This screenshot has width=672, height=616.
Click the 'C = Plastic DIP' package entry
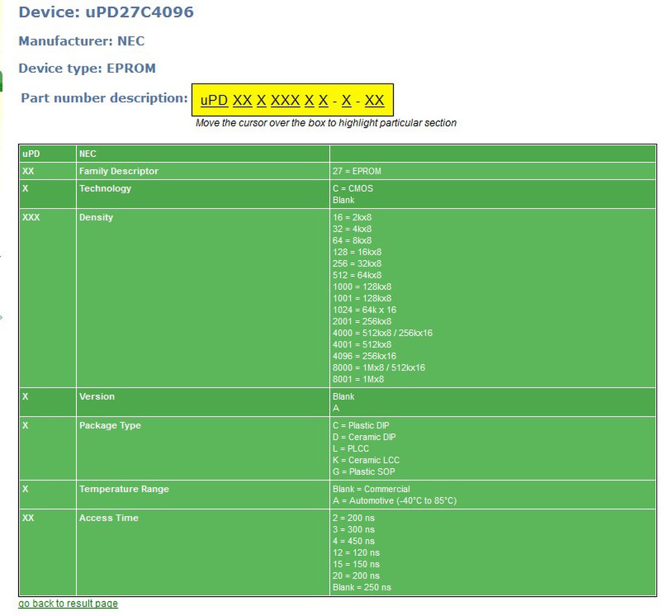pos(361,426)
